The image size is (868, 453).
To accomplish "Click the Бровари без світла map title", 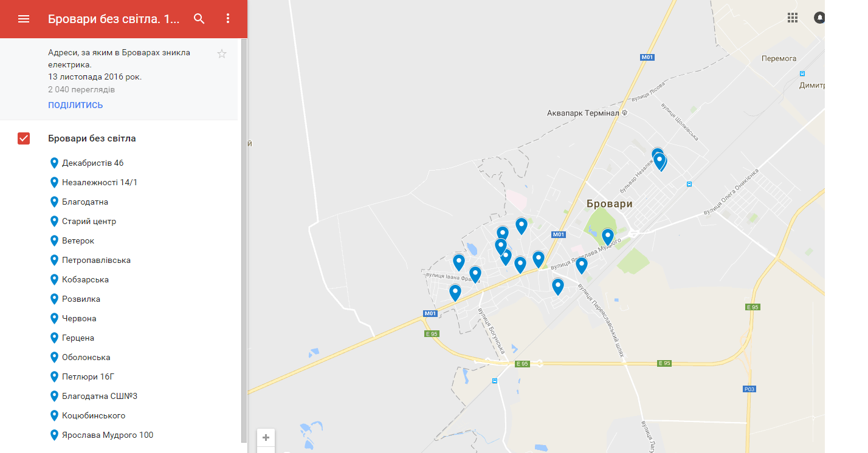I will 114,19.
